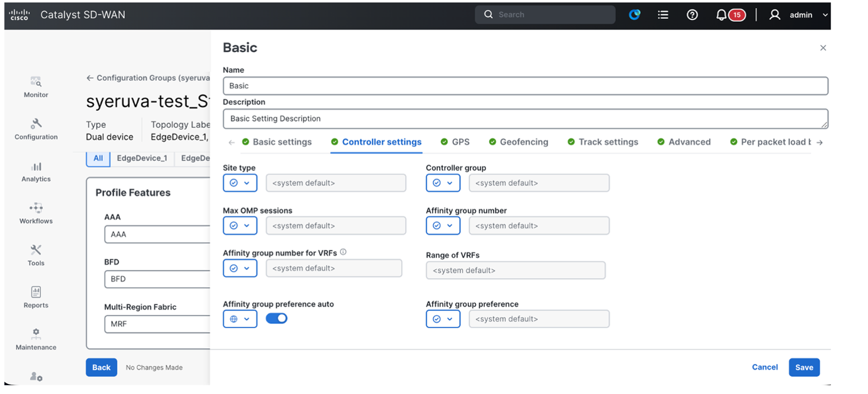Open the notifications bell with 15 alerts
Viewport: 868px width, 394px height.
[730, 14]
